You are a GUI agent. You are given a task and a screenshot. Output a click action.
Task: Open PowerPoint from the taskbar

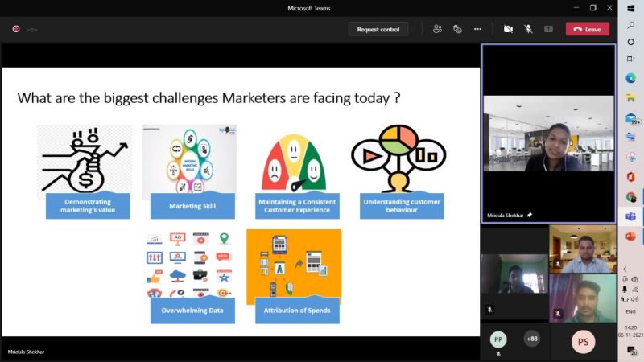coord(631,236)
